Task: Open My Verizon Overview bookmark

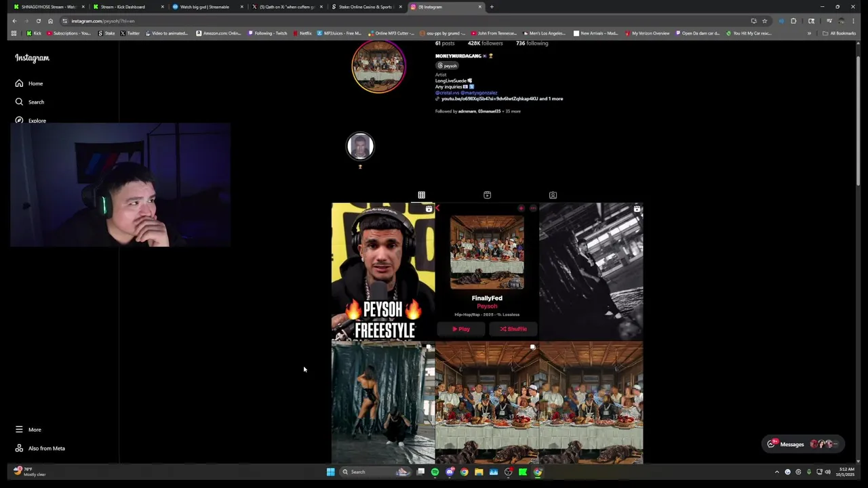Action: click(648, 33)
